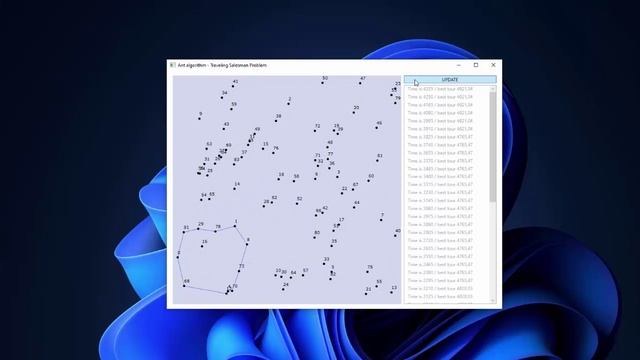This screenshot has height=360, width=640.
Task: Select city point 17 on the map
Action: pos(339,224)
